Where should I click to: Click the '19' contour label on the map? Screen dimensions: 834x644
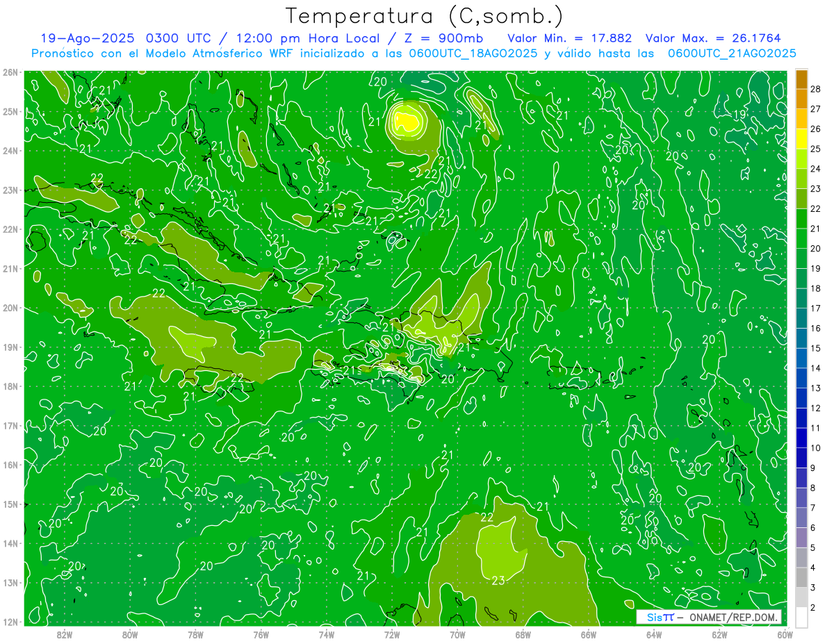pyautogui.click(x=740, y=114)
